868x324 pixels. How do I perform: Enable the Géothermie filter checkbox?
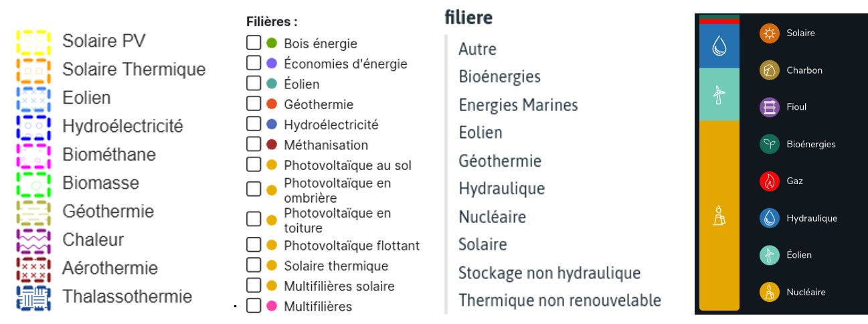pos(254,104)
